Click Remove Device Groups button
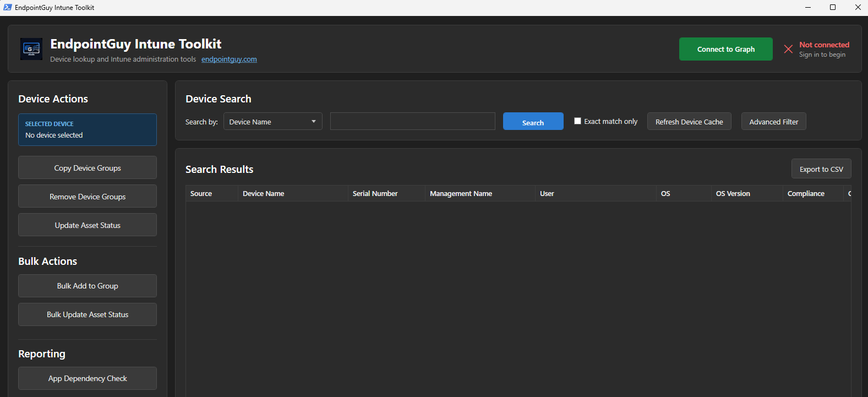868x397 pixels. pyautogui.click(x=88, y=196)
